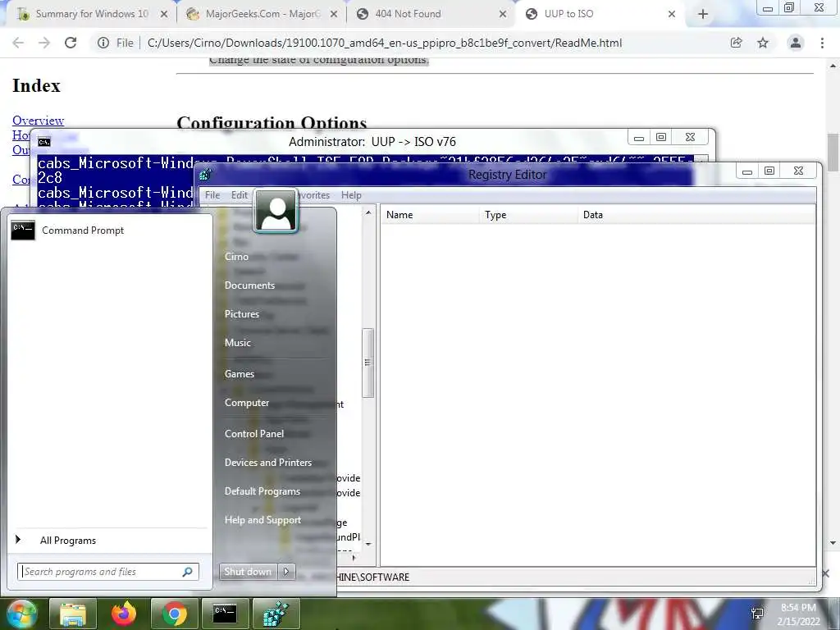Viewport: 840px width, 630px height.
Task: Click the Type column header in Registry Editor
Action: coord(528,215)
